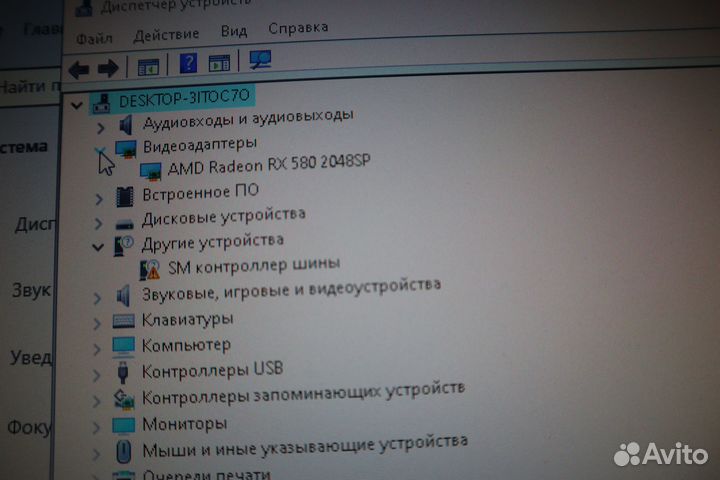The width and height of the screenshot is (720, 480).
Task: Select the Клавиатуры label
Action: coord(187,319)
